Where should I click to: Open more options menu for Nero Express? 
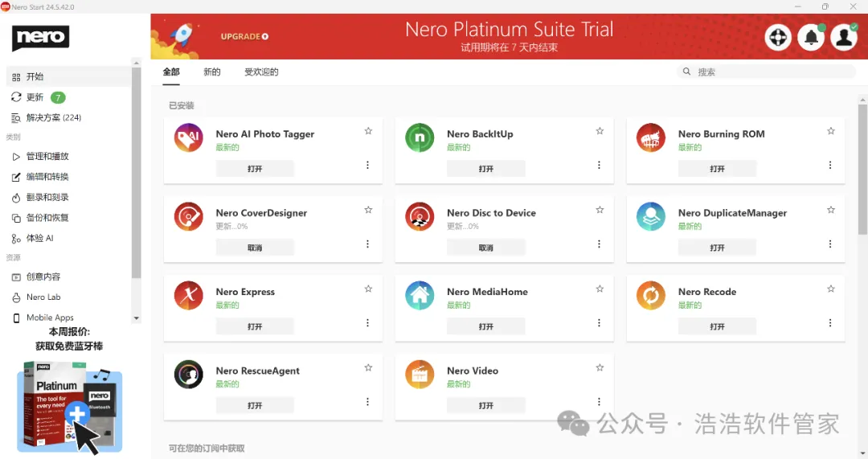pos(367,323)
